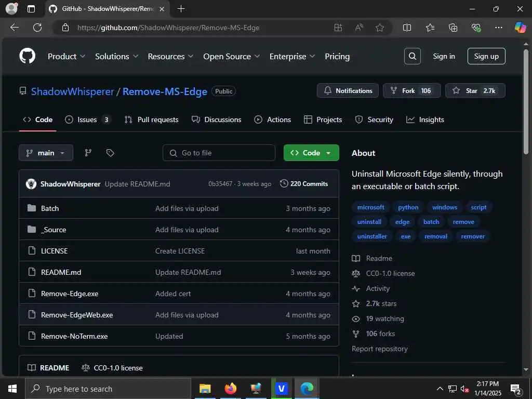Expand the Resources menu

pos(170,56)
